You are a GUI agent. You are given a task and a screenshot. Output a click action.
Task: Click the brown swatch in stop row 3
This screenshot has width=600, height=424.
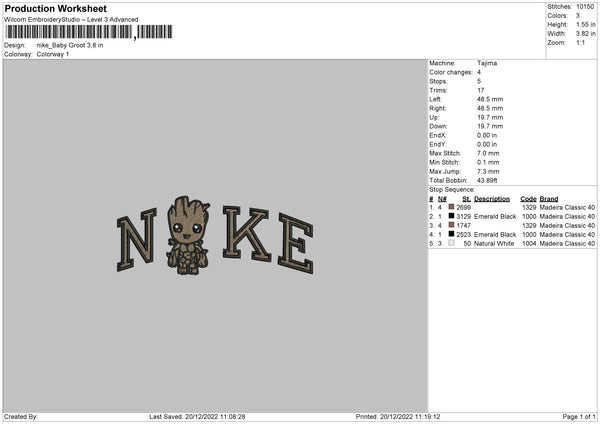pos(451,225)
